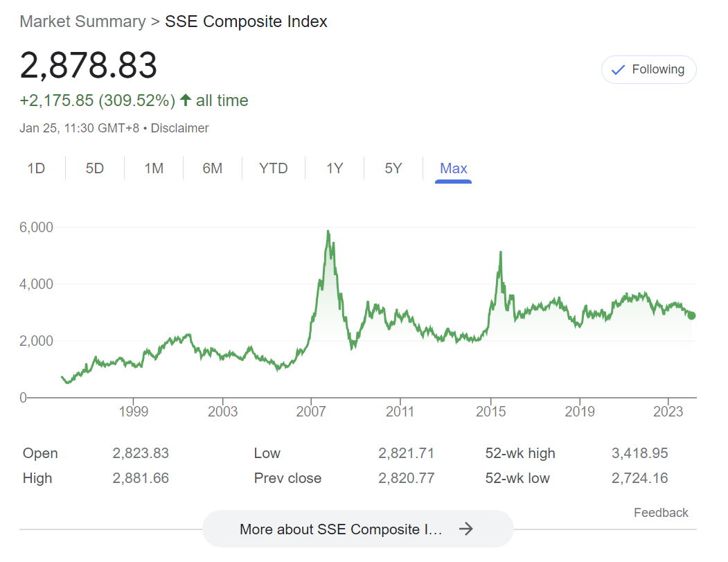Click the High label in stats table
The image size is (728, 562).
pos(37,478)
